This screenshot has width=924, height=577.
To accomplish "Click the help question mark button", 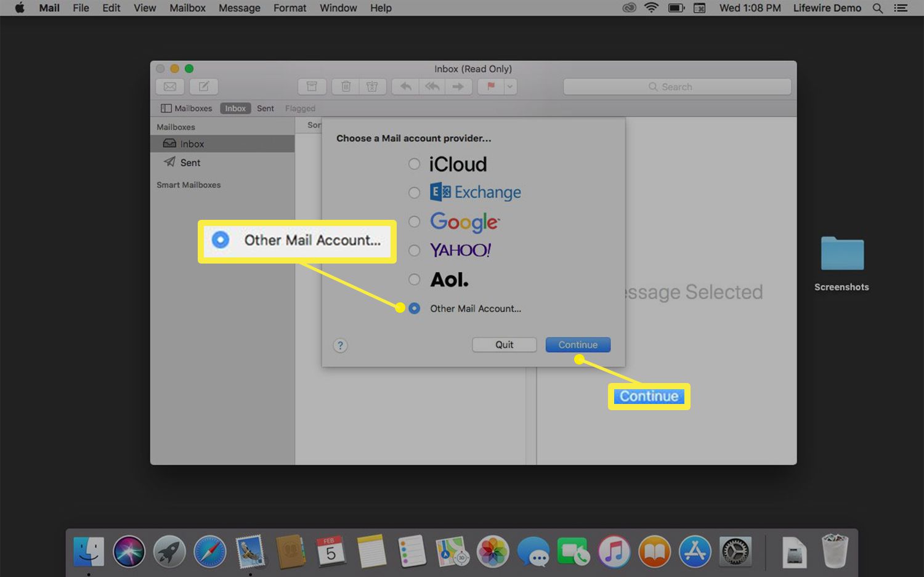I will 340,345.
